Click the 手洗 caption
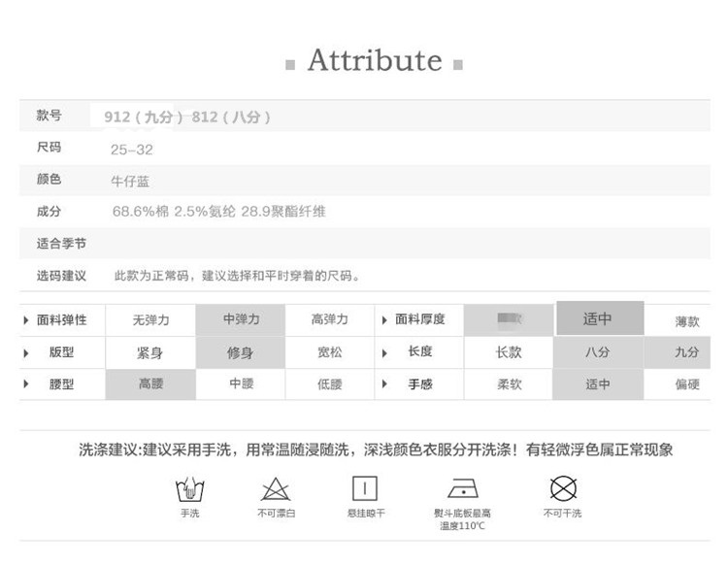 click(190, 513)
